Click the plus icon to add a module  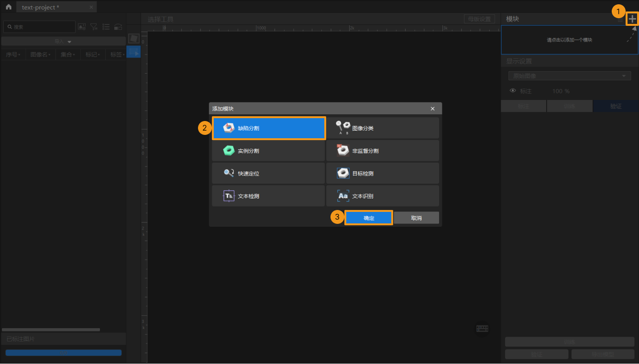click(x=632, y=19)
